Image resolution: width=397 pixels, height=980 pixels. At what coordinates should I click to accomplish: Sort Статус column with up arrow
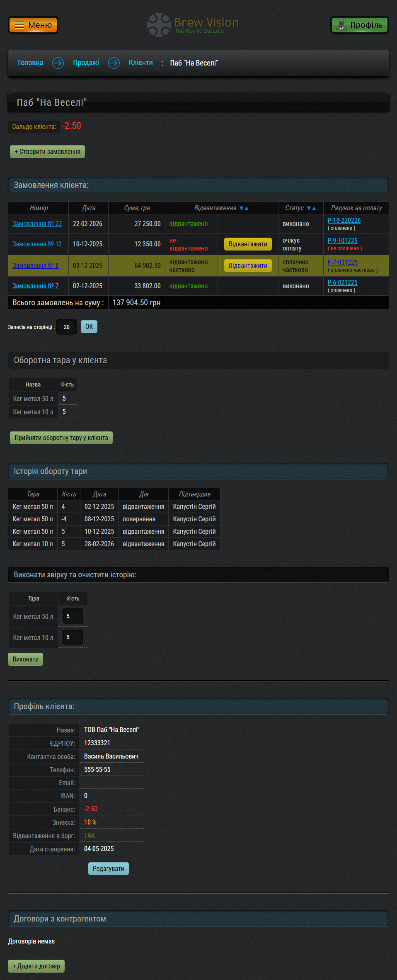pos(314,208)
